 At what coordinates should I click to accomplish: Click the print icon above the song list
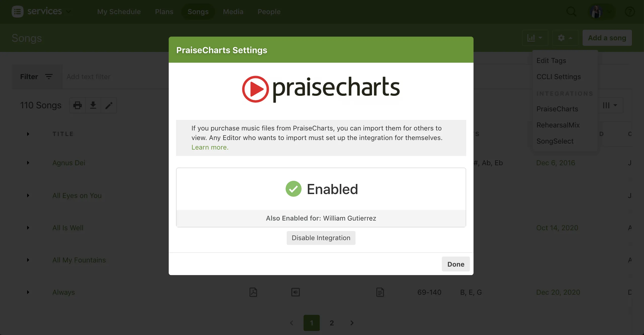[77, 105]
